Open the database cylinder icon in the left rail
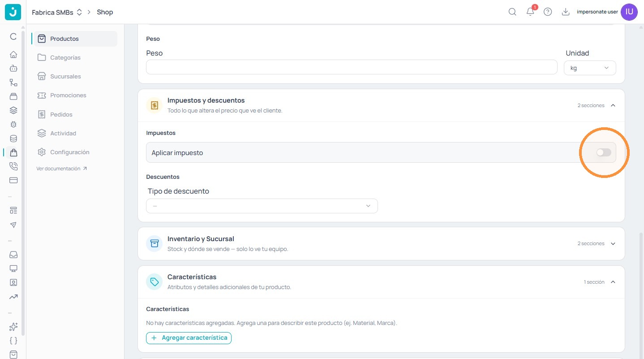The image size is (644, 359). (x=13, y=138)
